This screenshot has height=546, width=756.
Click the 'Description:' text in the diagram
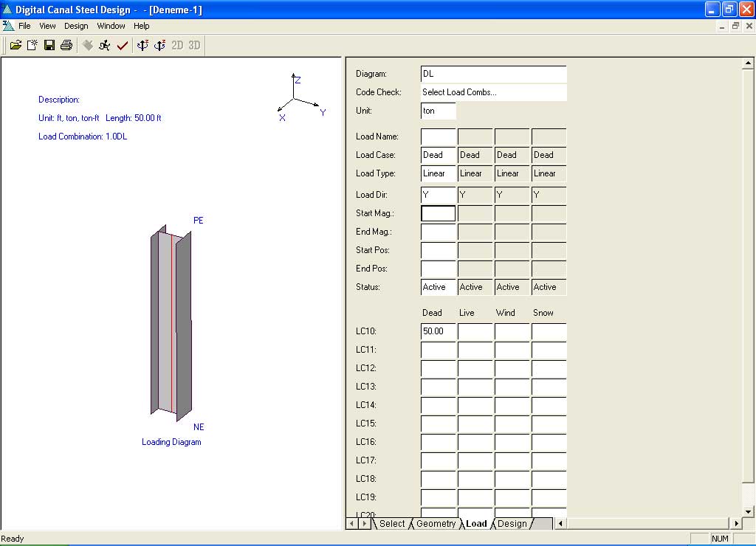coord(59,100)
